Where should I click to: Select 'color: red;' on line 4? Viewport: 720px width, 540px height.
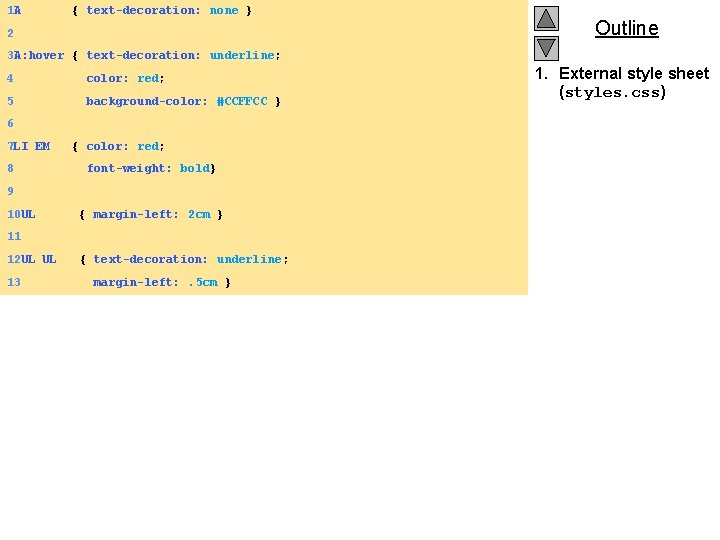click(x=125, y=78)
